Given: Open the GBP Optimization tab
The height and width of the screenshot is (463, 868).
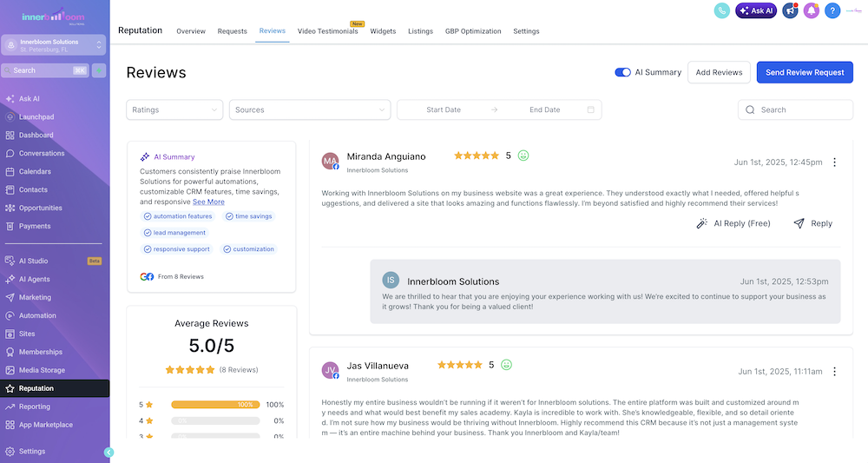Looking at the screenshot, I should (473, 31).
